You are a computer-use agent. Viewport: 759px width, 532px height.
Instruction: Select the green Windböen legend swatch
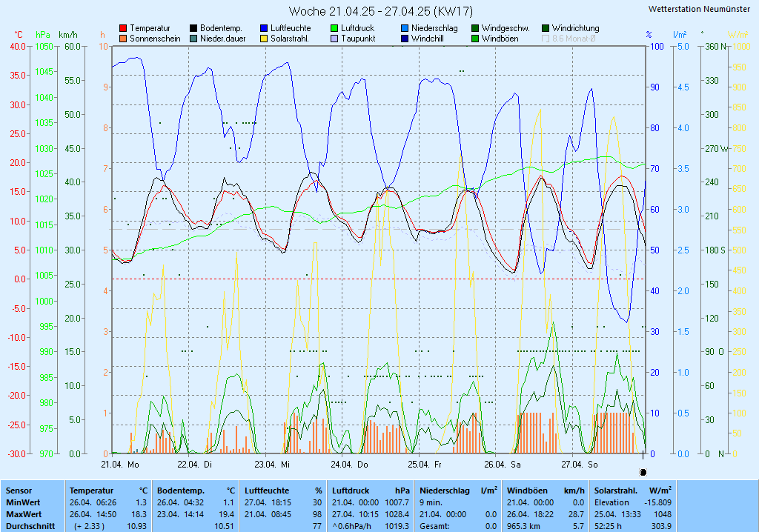point(475,39)
